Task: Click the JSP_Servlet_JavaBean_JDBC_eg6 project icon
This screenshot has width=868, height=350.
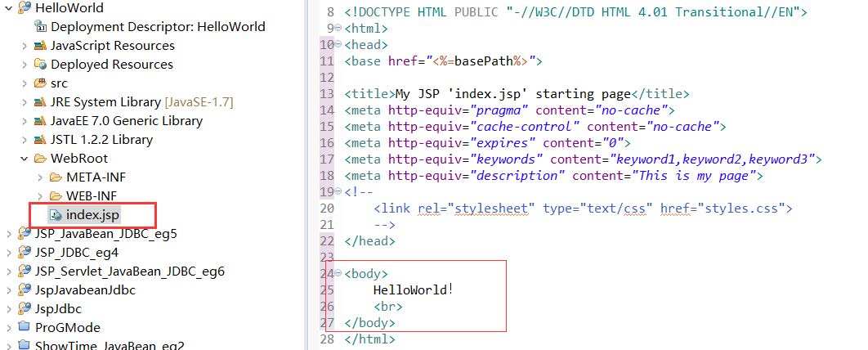Action: [x=24, y=271]
